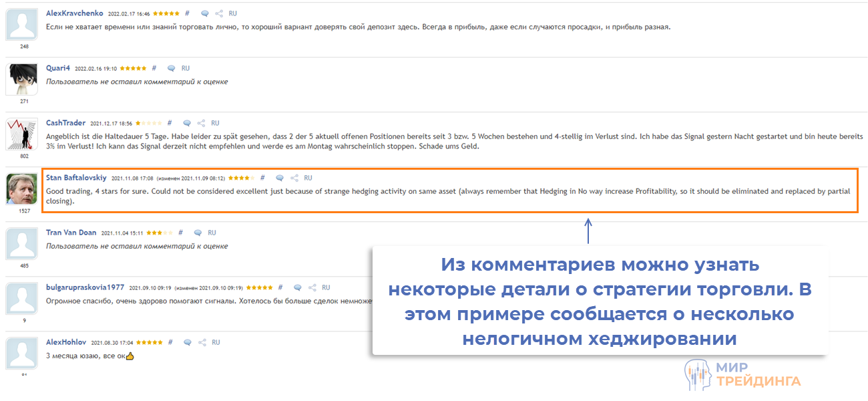
Task: Open AlexKravchenko's user profile link
Action: [74, 13]
